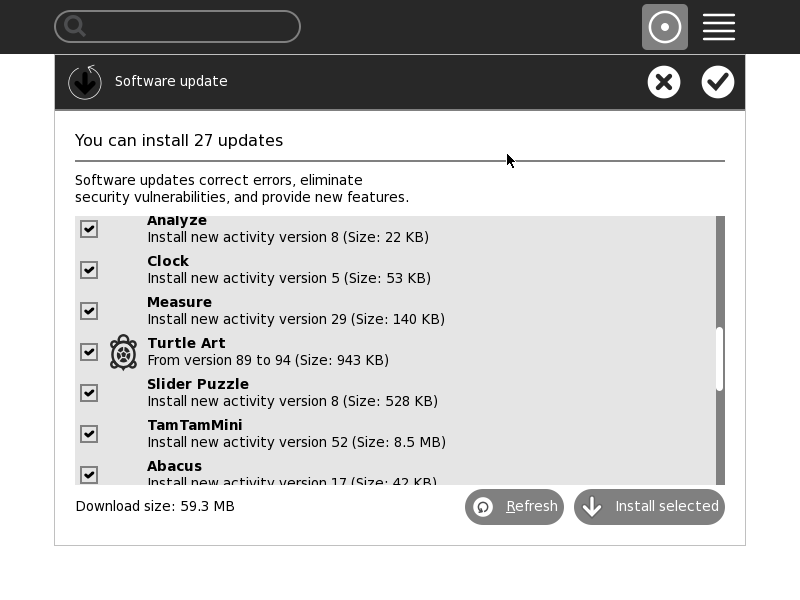Click inside the top search field

(190, 27)
